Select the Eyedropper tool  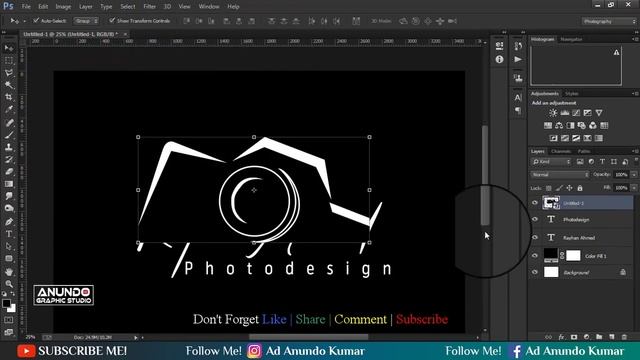pyautogui.click(x=9, y=109)
